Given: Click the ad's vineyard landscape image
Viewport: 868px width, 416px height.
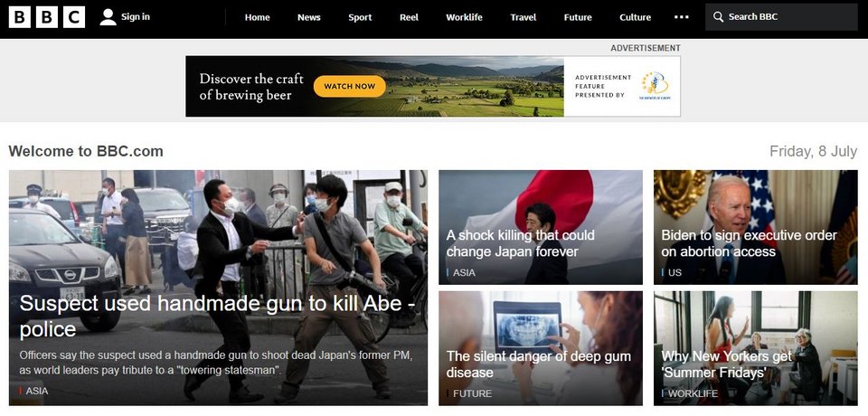Looking at the screenshot, I should 476,86.
